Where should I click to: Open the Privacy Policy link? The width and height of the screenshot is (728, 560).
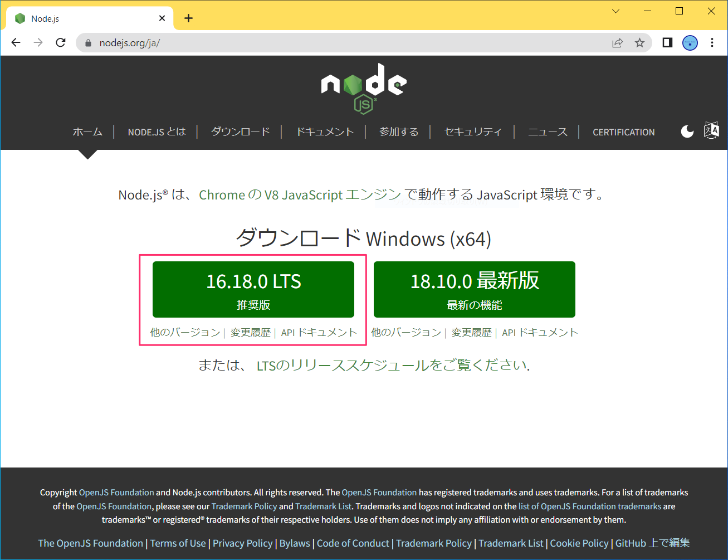tap(243, 543)
